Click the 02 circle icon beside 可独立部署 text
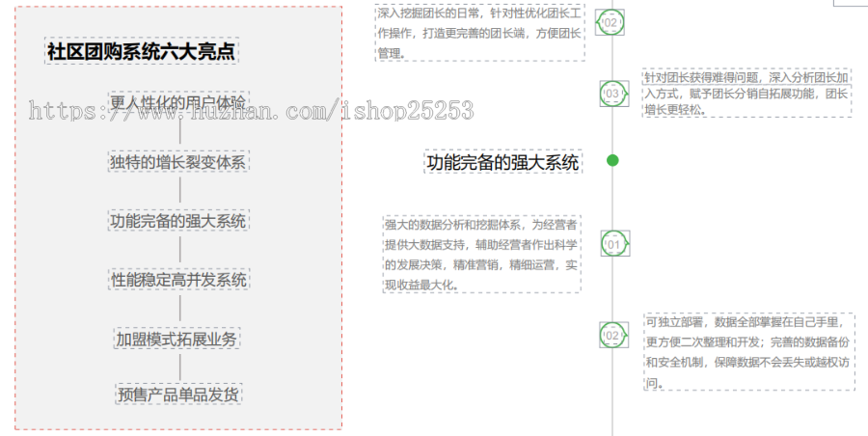868x436 pixels. [614, 335]
